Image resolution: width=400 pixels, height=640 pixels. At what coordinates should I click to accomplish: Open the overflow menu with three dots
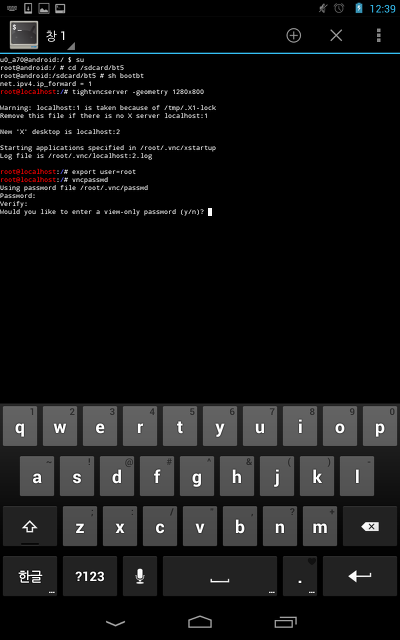coord(378,36)
